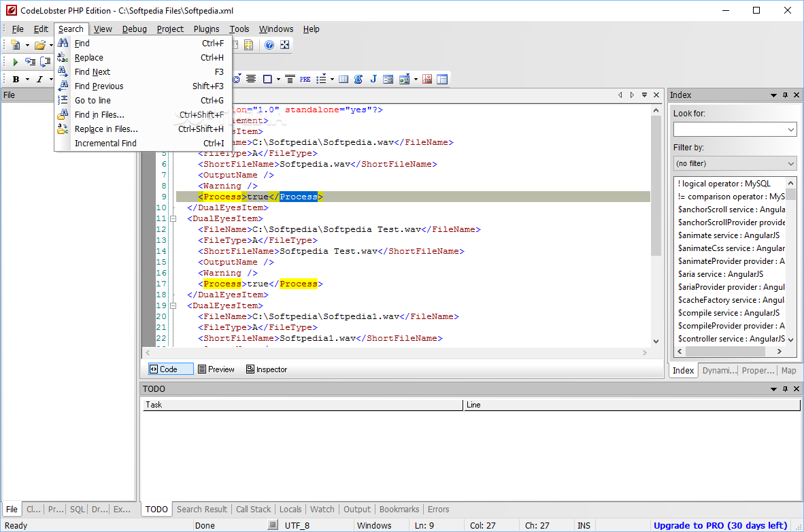Click the New file toolbar icon
The image size is (804, 532).
click(16, 45)
